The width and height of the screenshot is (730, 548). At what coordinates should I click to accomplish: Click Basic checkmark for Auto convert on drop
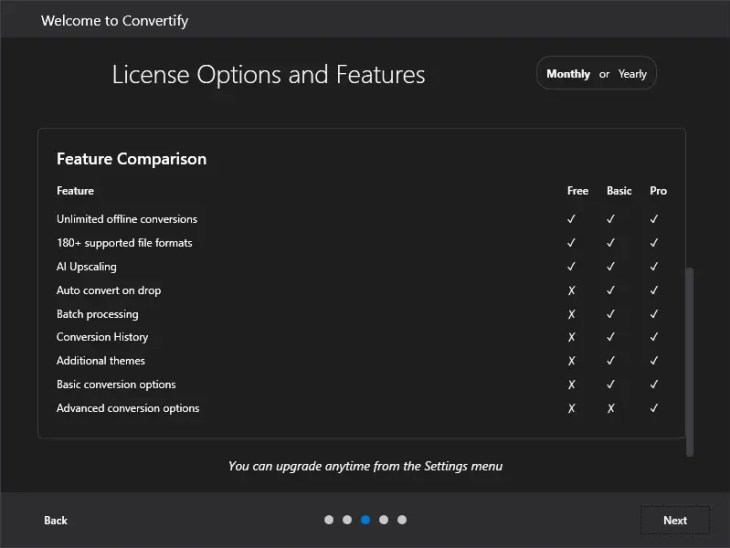click(610, 291)
